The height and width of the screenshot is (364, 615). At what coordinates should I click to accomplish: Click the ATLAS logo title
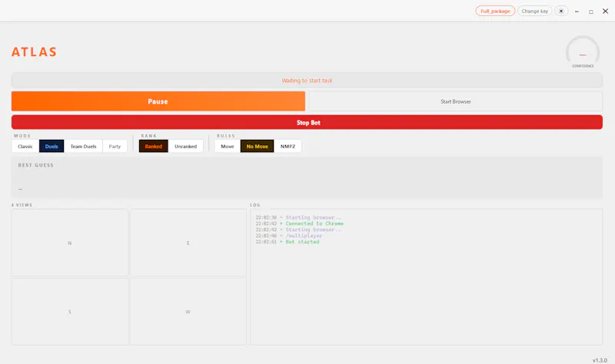pos(34,51)
